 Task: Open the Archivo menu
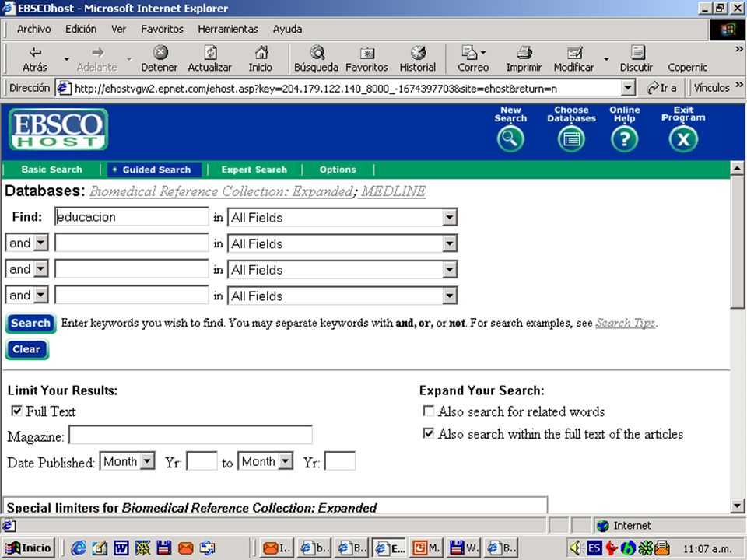pos(33,29)
